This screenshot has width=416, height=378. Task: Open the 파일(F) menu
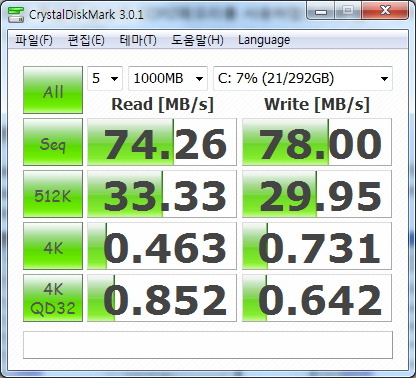[x=34, y=40]
